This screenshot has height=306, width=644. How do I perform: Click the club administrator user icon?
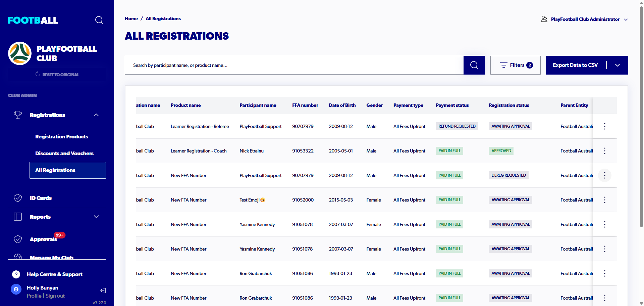(544, 19)
